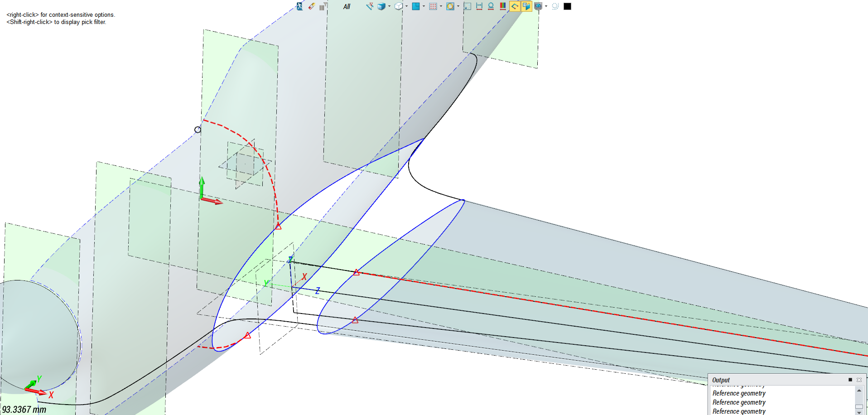Click the dotted circle spinner icon
Image resolution: width=868 pixels, height=415 pixels.
(555, 6)
